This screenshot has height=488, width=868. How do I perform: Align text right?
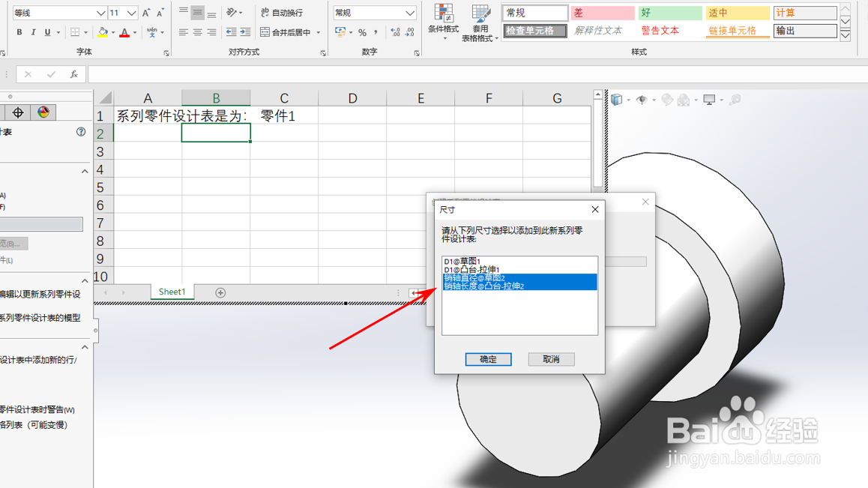point(212,32)
